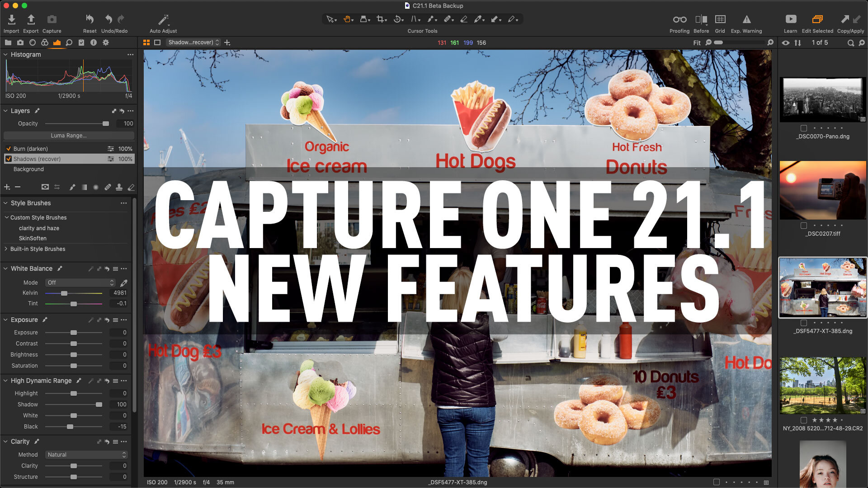Select linear gradient mask tool in Layers

84,187
